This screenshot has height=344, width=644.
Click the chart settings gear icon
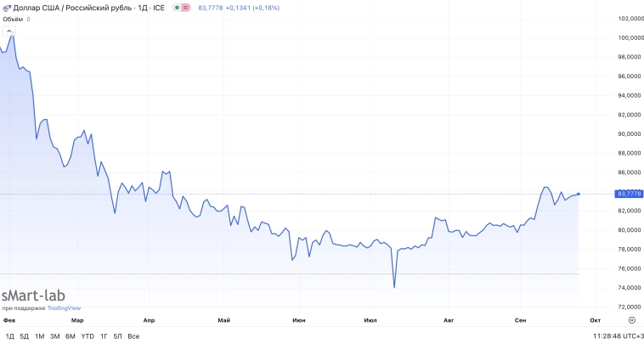[630, 319]
